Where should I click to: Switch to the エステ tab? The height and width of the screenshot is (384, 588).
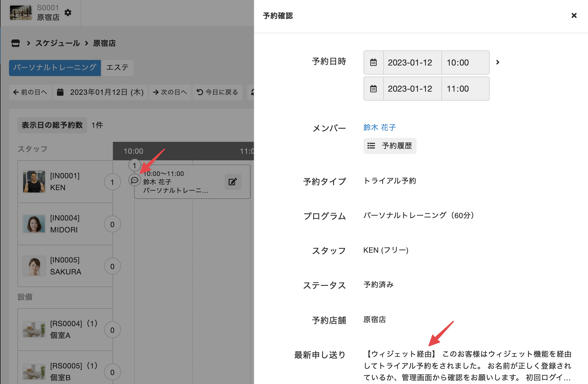[x=117, y=68]
